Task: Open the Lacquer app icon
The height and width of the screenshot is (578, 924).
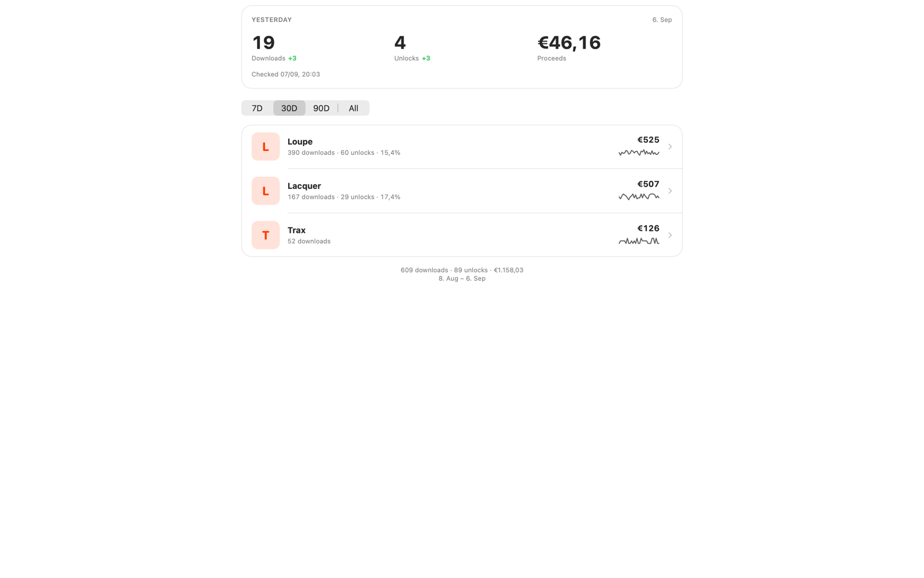Action: pos(266,191)
